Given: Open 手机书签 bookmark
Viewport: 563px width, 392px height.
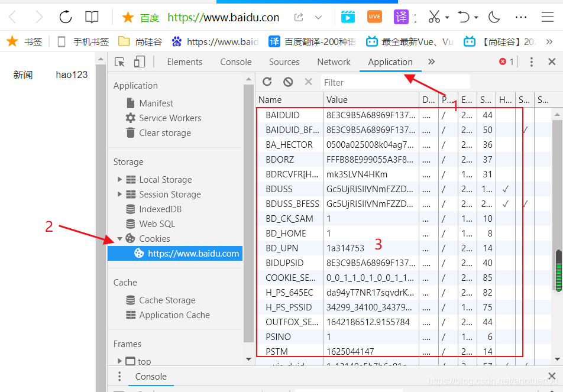Looking at the screenshot, I should (x=83, y=41).
